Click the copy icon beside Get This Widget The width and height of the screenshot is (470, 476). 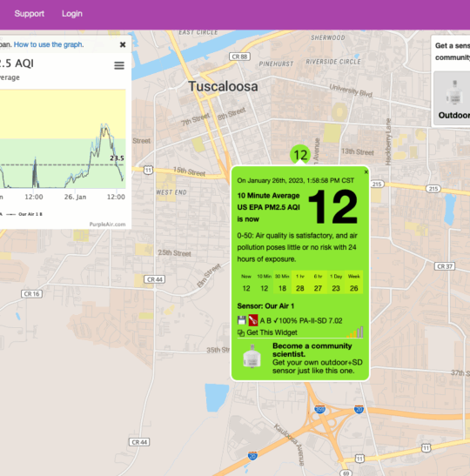tap(241, 333)
